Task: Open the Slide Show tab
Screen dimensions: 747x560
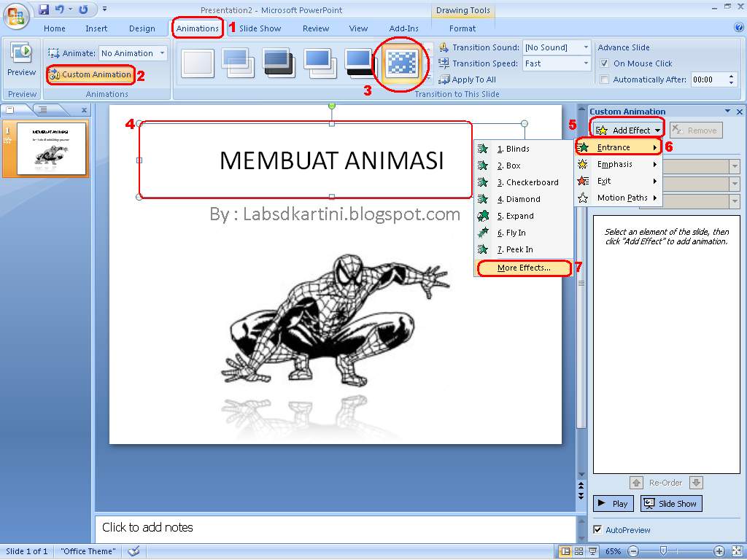Action: (260, 28)
